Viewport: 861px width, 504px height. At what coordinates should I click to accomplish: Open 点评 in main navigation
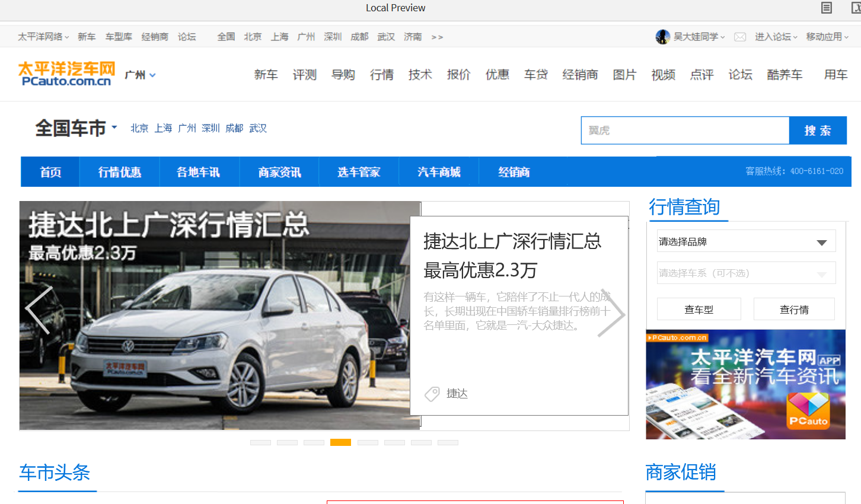pos(701,75)
